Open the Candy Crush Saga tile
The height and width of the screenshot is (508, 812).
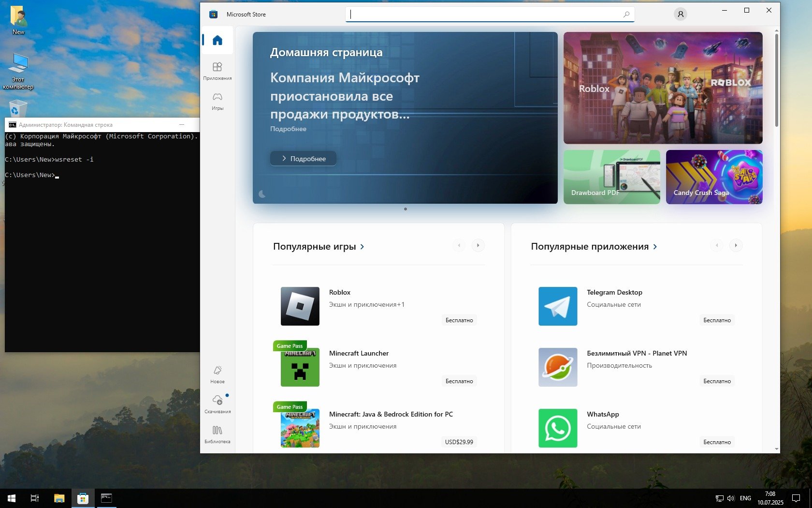(x=714, y=177)
